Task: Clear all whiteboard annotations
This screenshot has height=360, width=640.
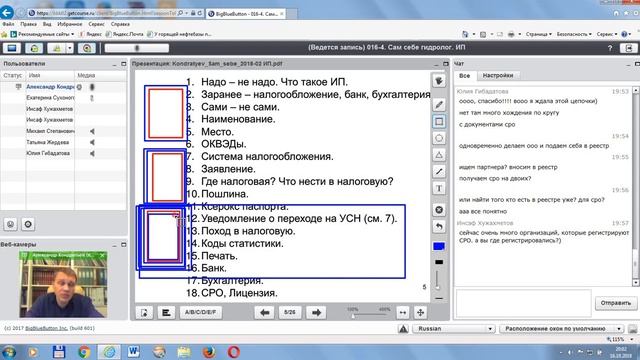Action: click(x=439, y=210)
